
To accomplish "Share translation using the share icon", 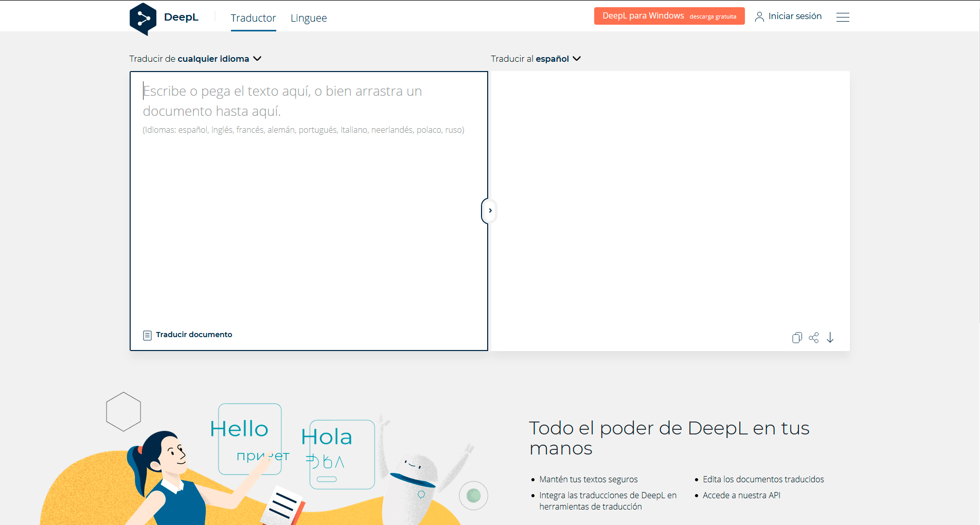I will pos(814,338).
